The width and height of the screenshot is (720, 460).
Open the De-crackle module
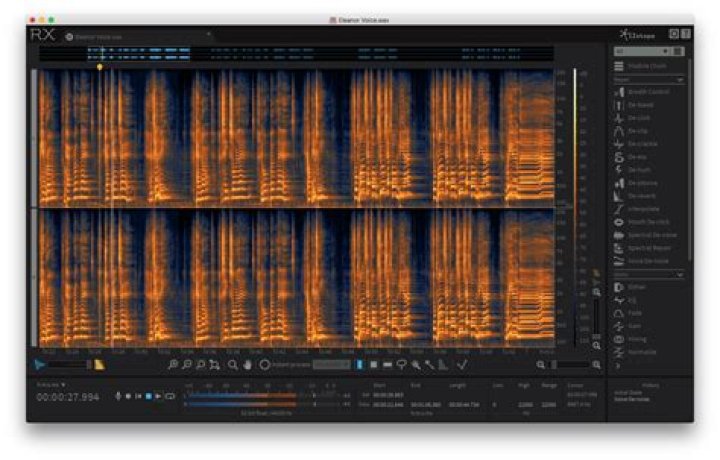[x=636, y=144]
